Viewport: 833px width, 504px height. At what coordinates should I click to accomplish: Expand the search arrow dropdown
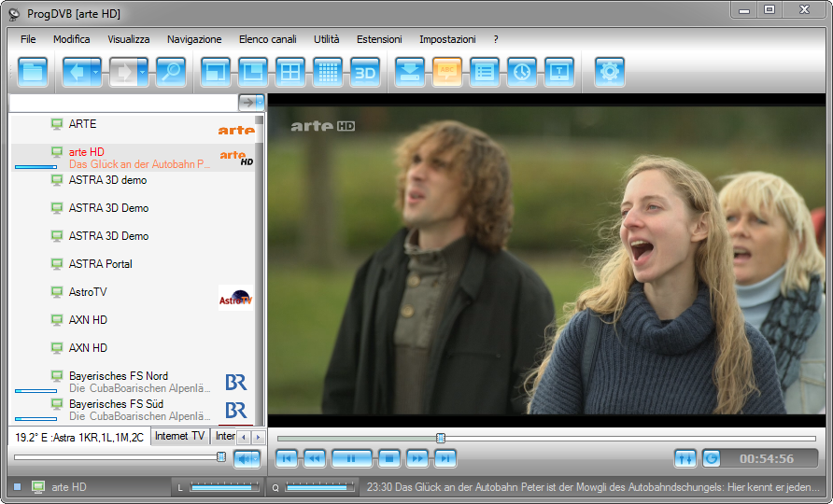(x=260, y=102)
